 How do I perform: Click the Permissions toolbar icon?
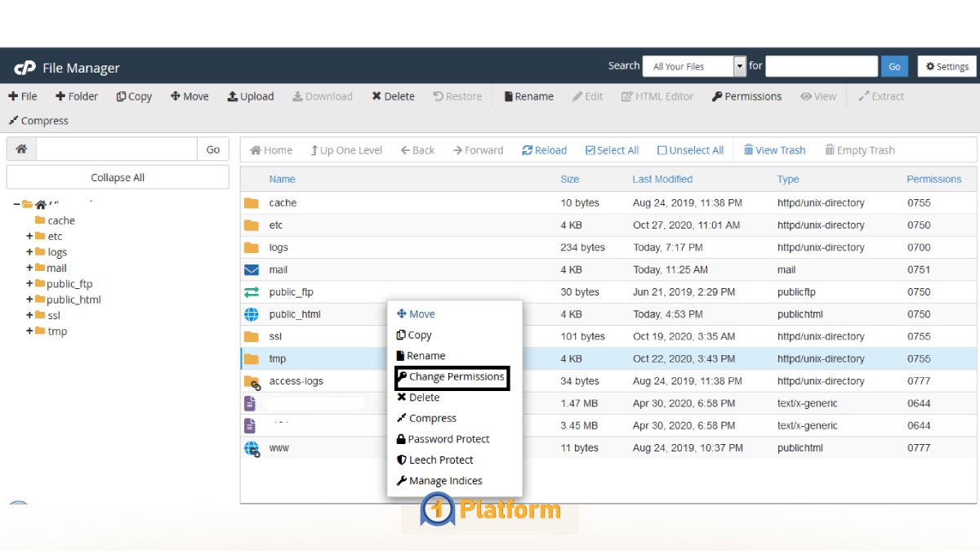pyautogui.click(x=746, y=96)
